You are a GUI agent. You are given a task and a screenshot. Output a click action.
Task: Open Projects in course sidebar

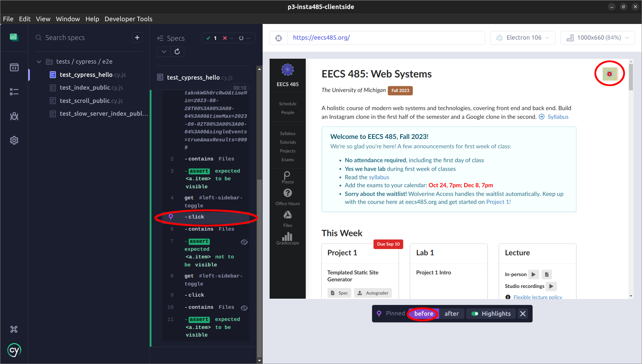tap(288, 151)
